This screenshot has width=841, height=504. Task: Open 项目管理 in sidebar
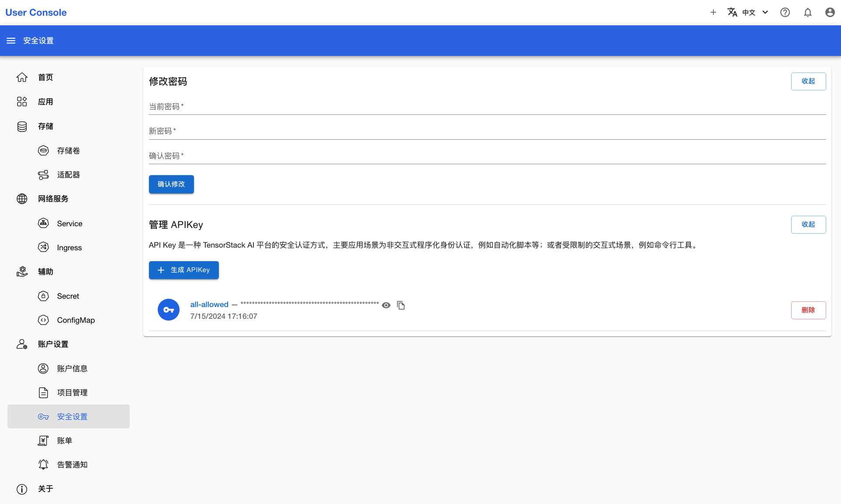tap(69, 393)
